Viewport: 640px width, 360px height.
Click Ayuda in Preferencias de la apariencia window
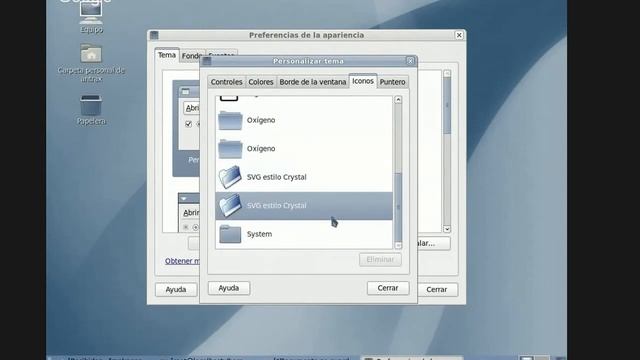coord(176,289)
